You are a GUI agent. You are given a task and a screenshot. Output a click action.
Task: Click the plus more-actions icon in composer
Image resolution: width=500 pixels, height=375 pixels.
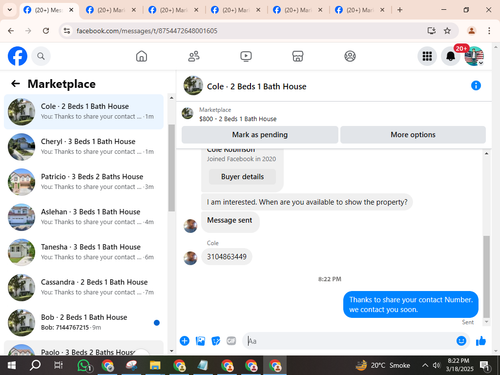point(184,341)
